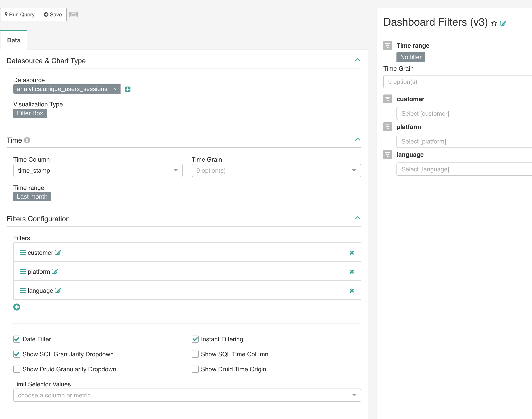Add a new filter with plus icon

pyautogui.click(x=17, y=307)
